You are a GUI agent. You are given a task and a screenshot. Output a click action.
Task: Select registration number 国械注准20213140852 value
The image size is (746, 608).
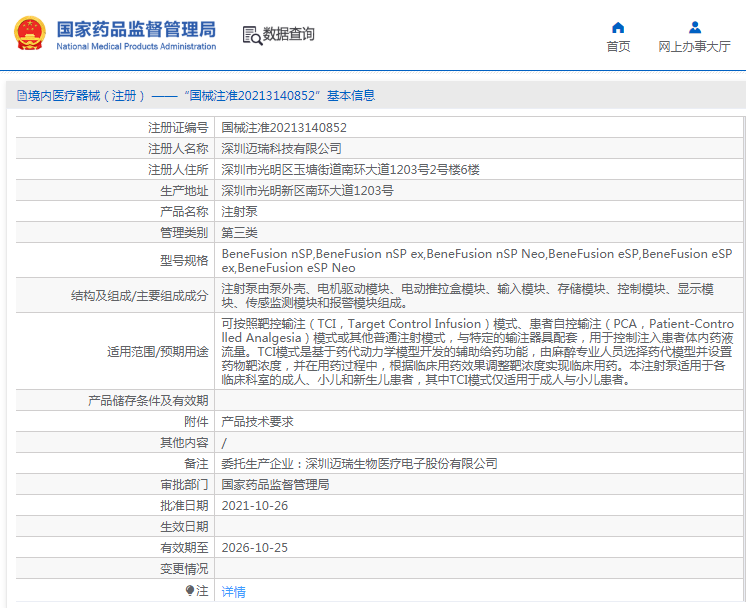(x=284, y=127)
